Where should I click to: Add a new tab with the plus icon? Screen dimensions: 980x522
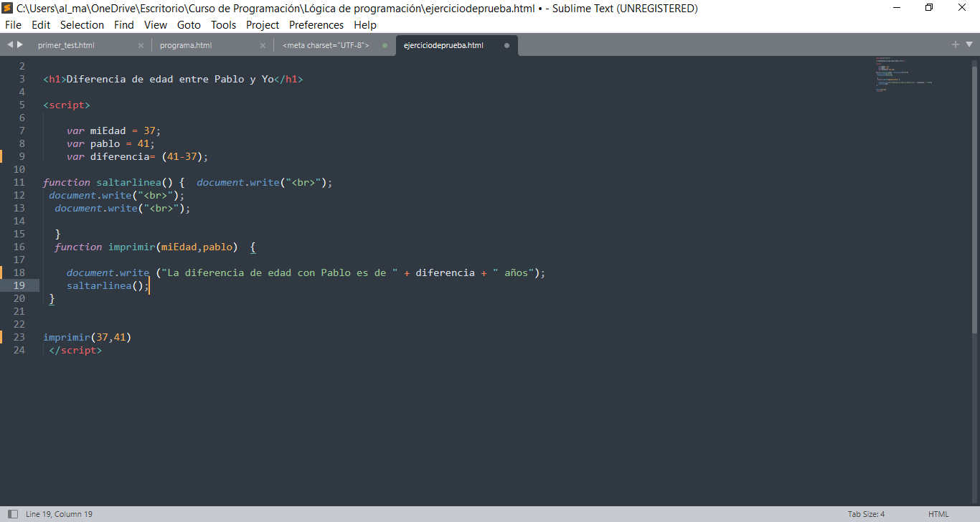(955, 44)
